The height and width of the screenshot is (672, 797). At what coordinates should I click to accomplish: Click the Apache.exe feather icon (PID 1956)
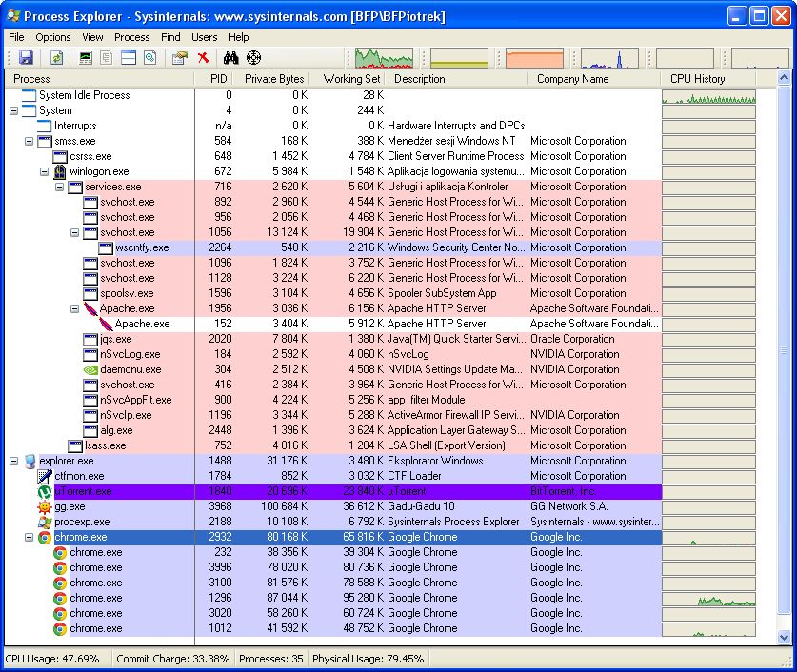click(x=90, y=308)
